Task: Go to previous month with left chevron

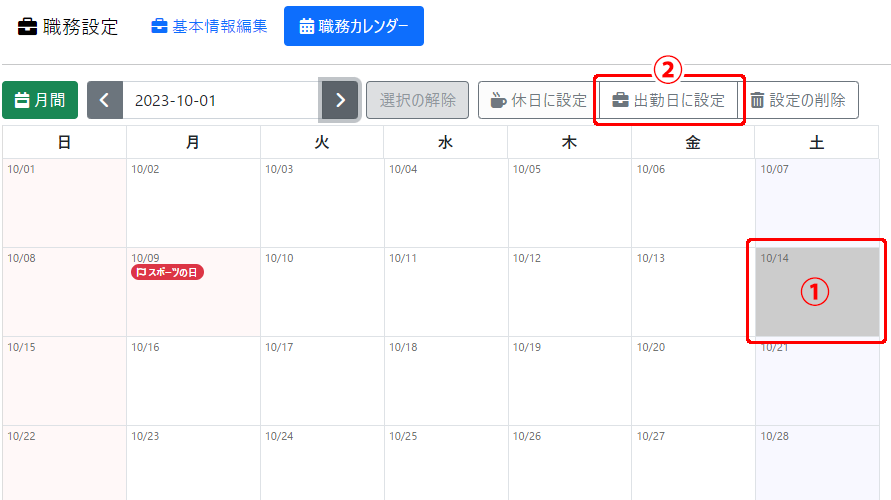Action: point(105,101)
